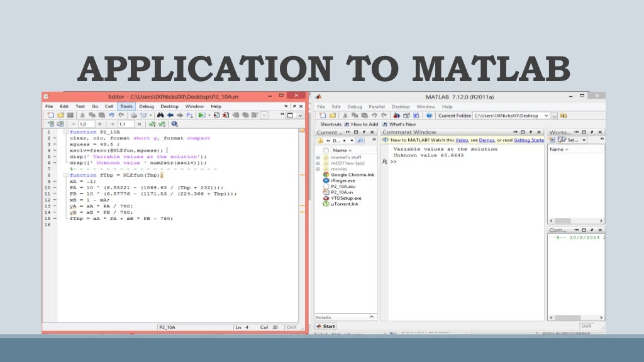
Task: Collapse code fold at function fTbp line
Action: tap(65, 175)
